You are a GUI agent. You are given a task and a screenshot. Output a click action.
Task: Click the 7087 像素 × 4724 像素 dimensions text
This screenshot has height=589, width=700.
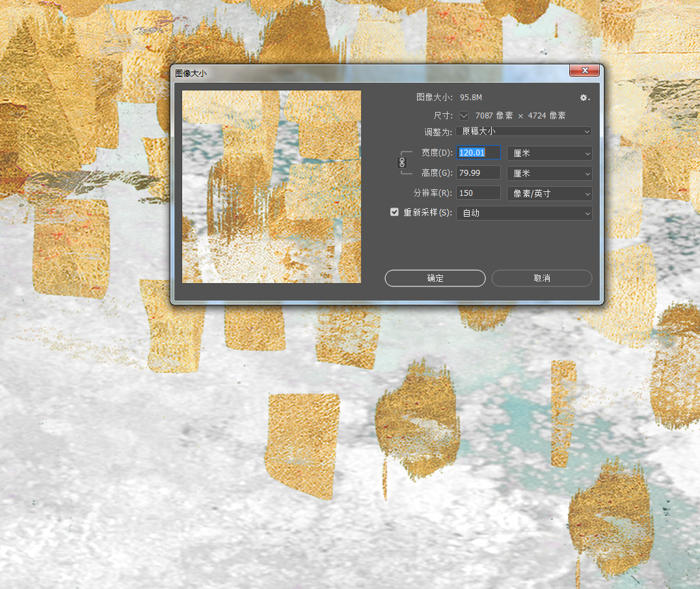pyautogui.click(x=520, y=116)
